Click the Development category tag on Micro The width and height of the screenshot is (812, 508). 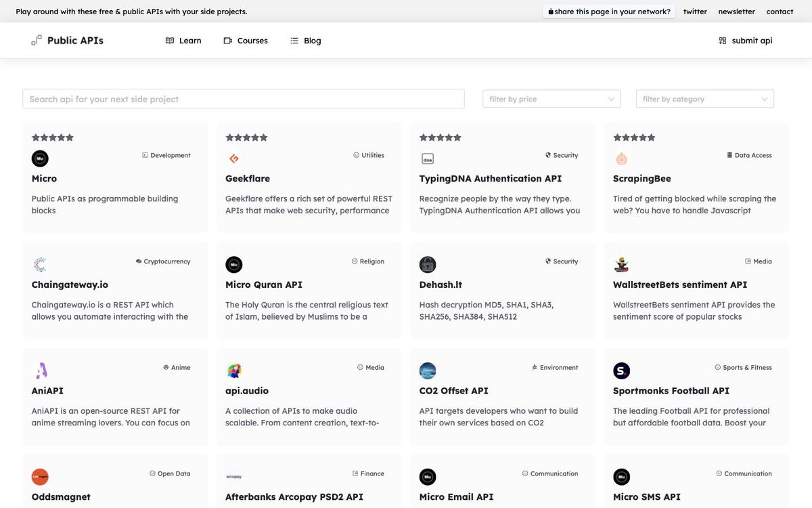tap(166, 155)
